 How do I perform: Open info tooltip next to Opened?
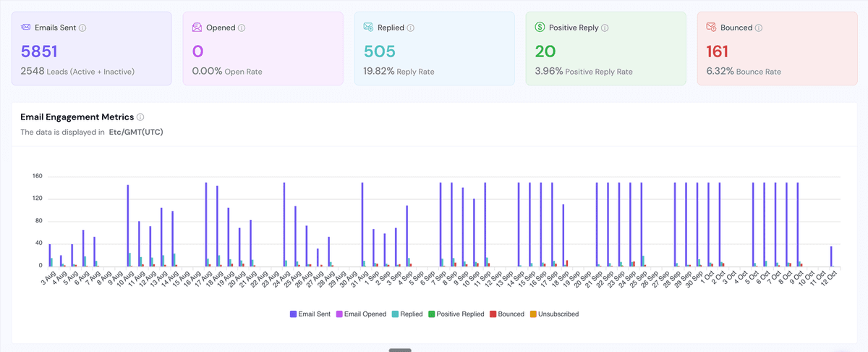point(242,28)
